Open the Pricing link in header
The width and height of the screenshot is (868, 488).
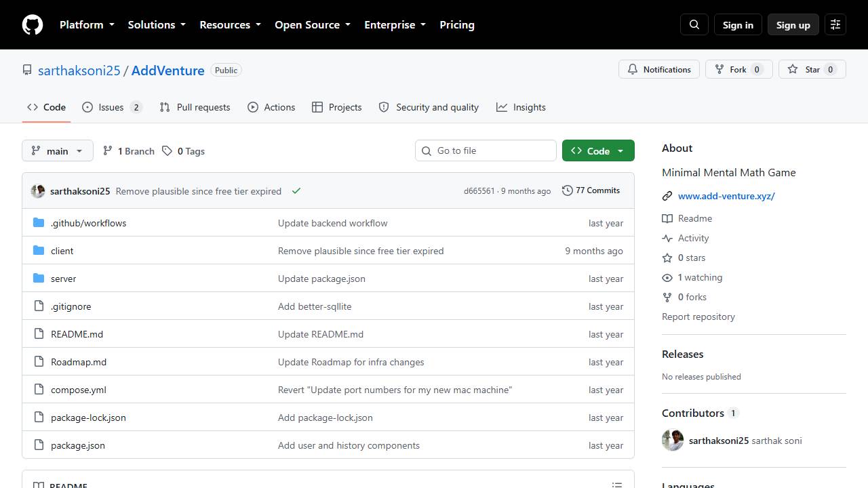click(x=457, y=24)
